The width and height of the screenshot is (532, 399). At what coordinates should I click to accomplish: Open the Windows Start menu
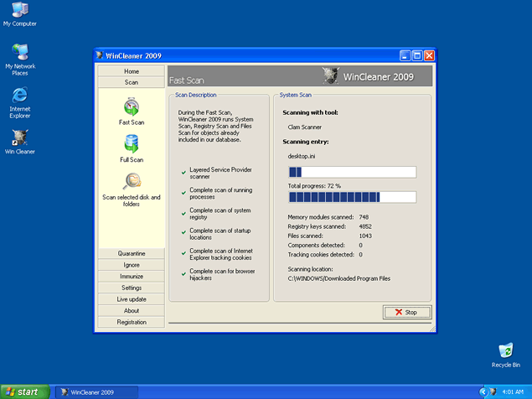23,391
